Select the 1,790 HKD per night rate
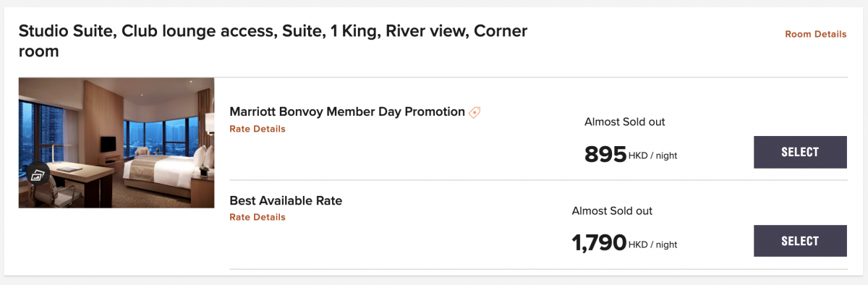This screenshot has height=285, width=868. (x=800, y=241)
